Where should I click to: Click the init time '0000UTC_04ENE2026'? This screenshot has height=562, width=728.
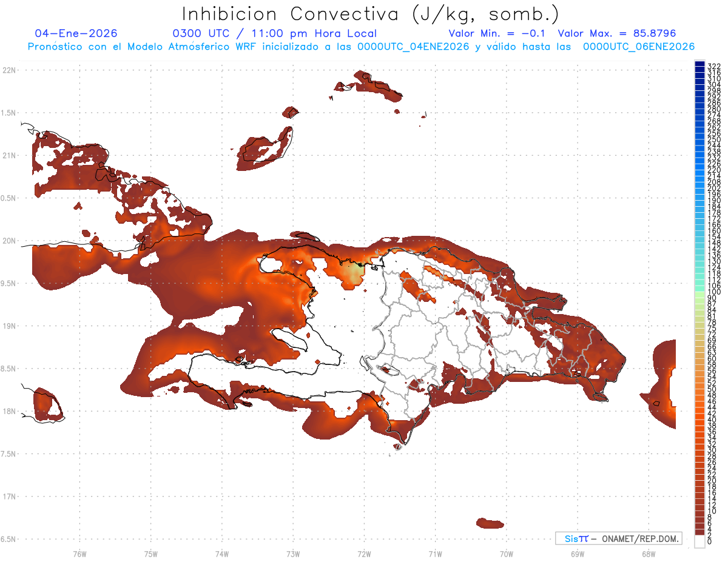pyautogui.click(x=414, y=47)
